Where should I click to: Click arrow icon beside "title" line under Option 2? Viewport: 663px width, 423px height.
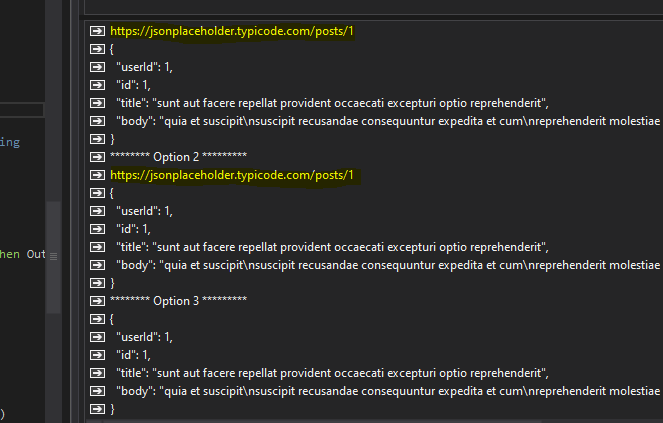pyautogui.click(x=97, y=247)
